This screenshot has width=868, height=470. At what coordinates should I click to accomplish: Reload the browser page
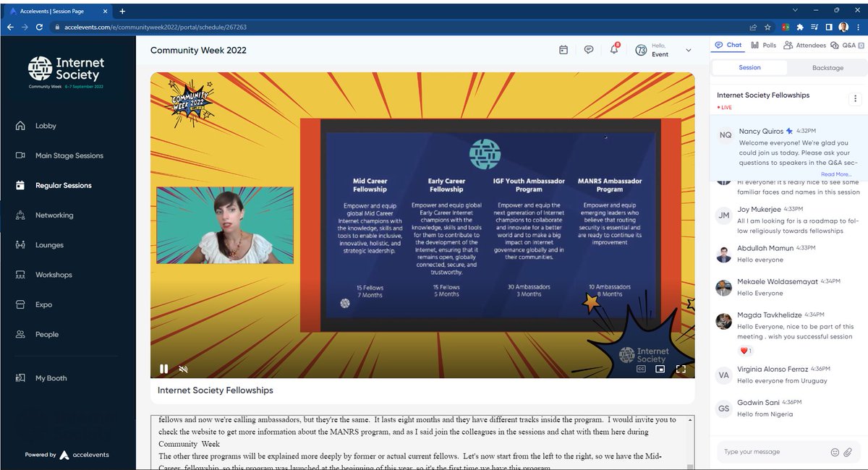pyautogui.click(x=40, y=27)
